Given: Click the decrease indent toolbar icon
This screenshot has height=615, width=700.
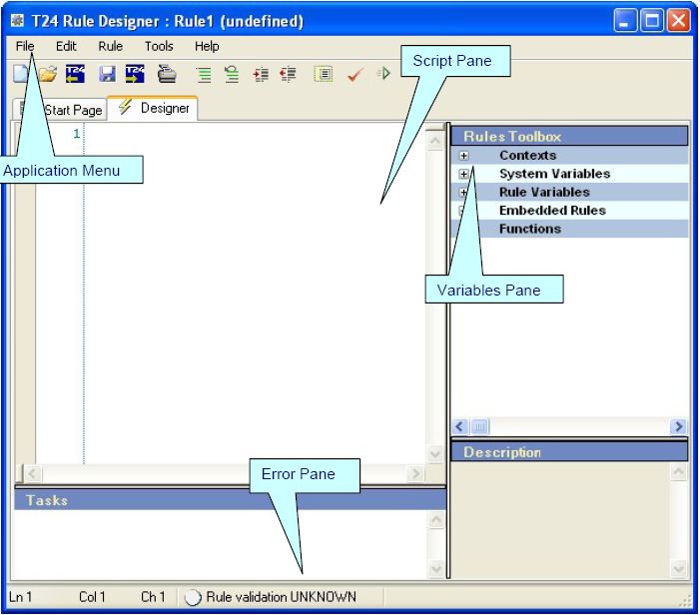Looking at the screenshot, I should 289,74.
